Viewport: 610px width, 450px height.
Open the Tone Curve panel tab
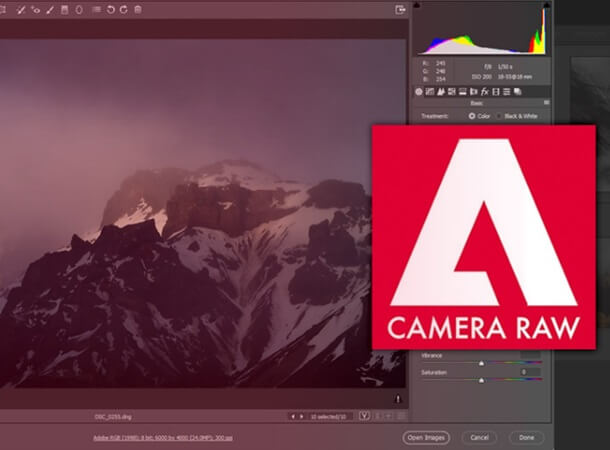(x=430, y=92)
